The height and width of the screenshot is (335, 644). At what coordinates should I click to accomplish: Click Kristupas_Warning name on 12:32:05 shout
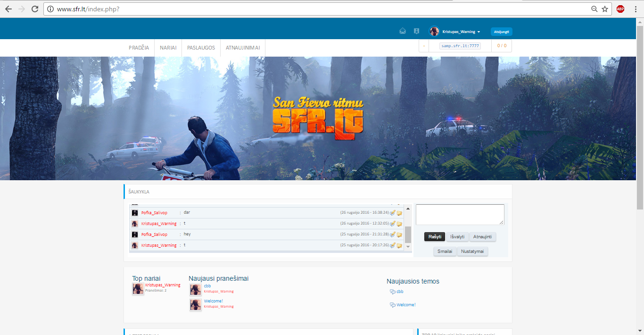click(159, 224)
